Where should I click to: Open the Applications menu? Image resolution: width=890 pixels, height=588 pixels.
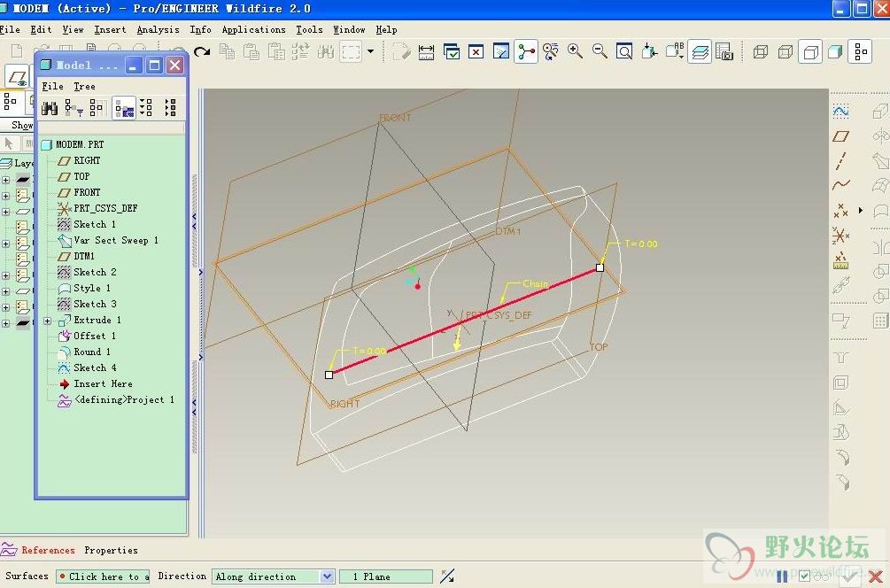254,29
